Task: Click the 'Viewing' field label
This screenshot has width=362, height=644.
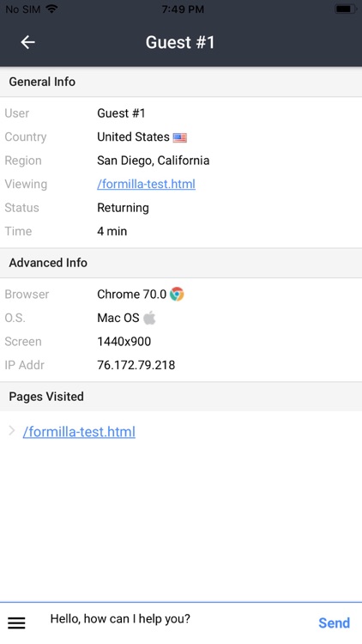Action: click(26, 185)
